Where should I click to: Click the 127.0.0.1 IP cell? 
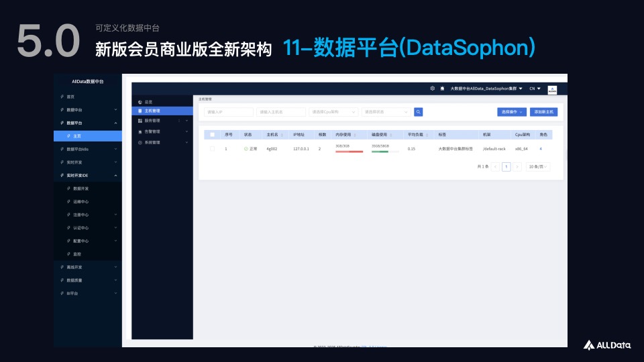(301, 149)
